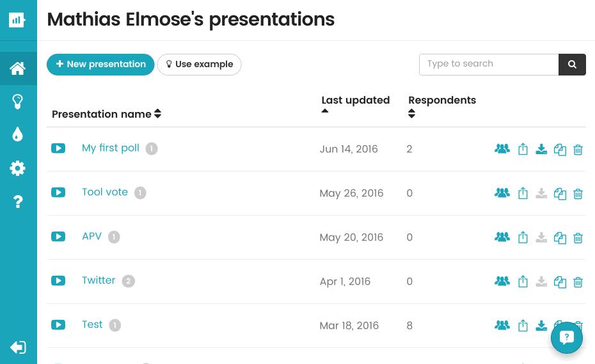Sort by Last updated column
The height and width of the screenshot is (364, 595).
pyautogui.click(x=356, y=100)
